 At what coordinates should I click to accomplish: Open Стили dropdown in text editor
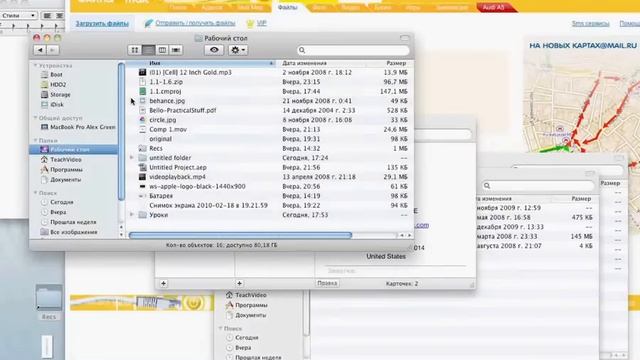pyautogui.click(x=19, y=16)
